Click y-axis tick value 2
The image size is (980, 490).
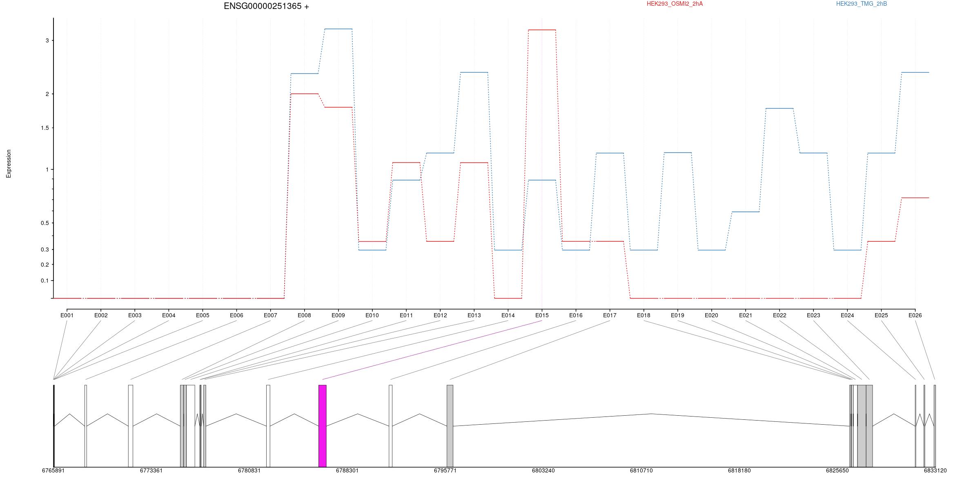47,94
